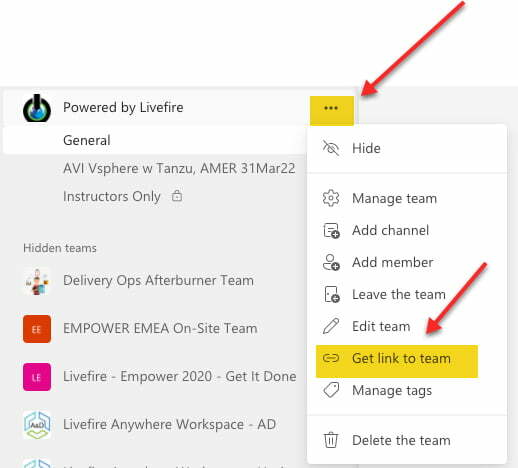Click the Powered by Livefire team avatar
The width and height of the screenshot is (518, 468).
click(x=37, y=108)
